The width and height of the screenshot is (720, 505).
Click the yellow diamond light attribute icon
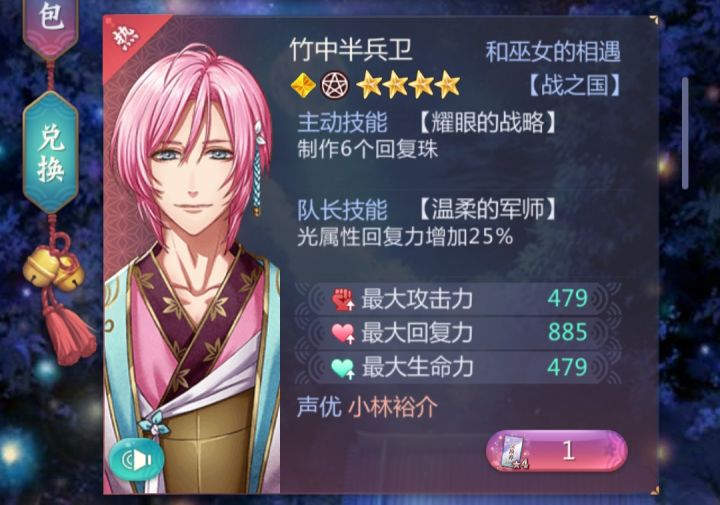pyautogui.click(x=304, y=85)
